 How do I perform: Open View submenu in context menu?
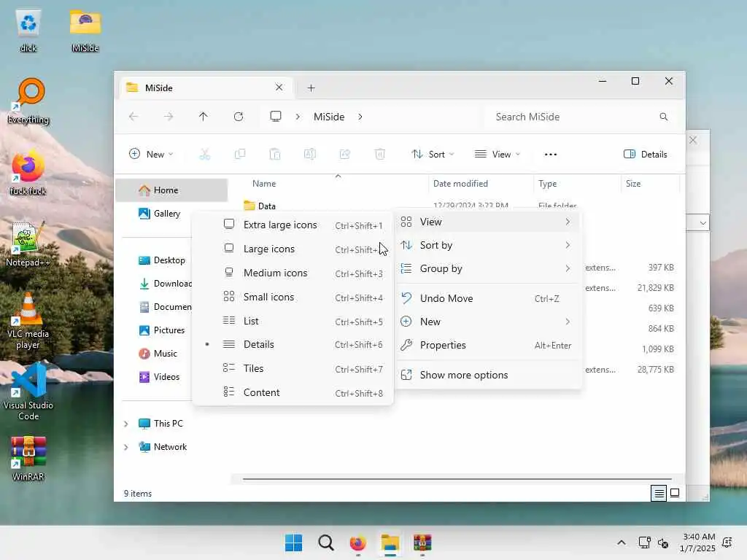click(488, 222)
